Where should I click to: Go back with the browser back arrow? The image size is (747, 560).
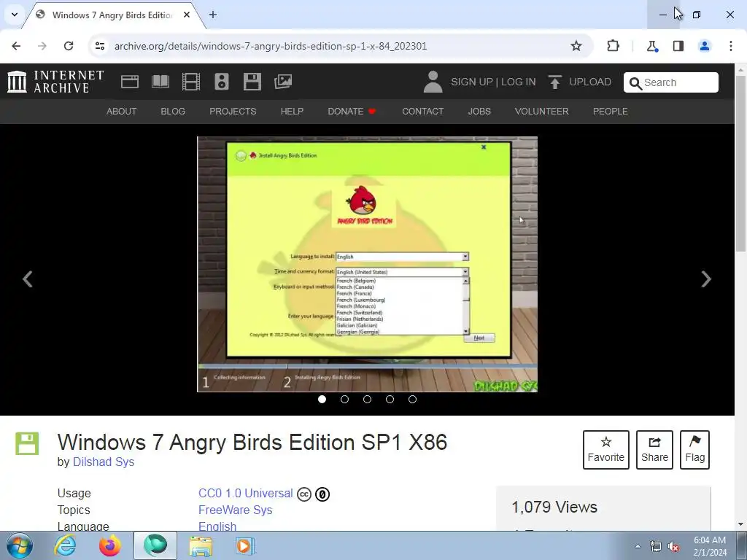[x=16, y=46]
